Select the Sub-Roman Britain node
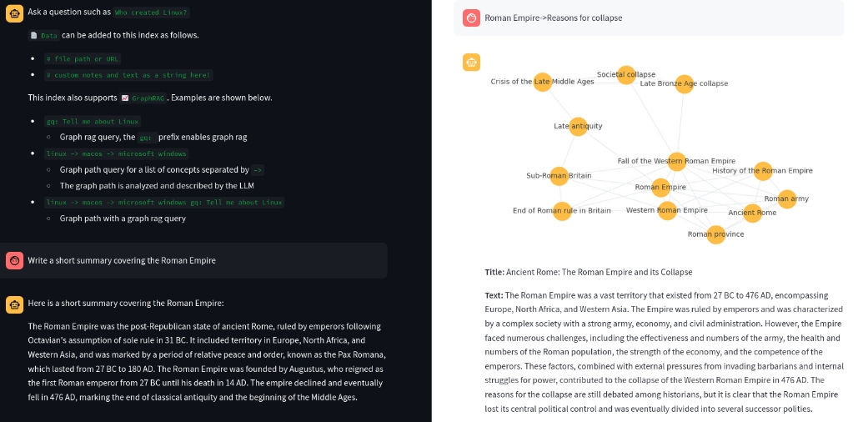 click(x=559, y=176)
